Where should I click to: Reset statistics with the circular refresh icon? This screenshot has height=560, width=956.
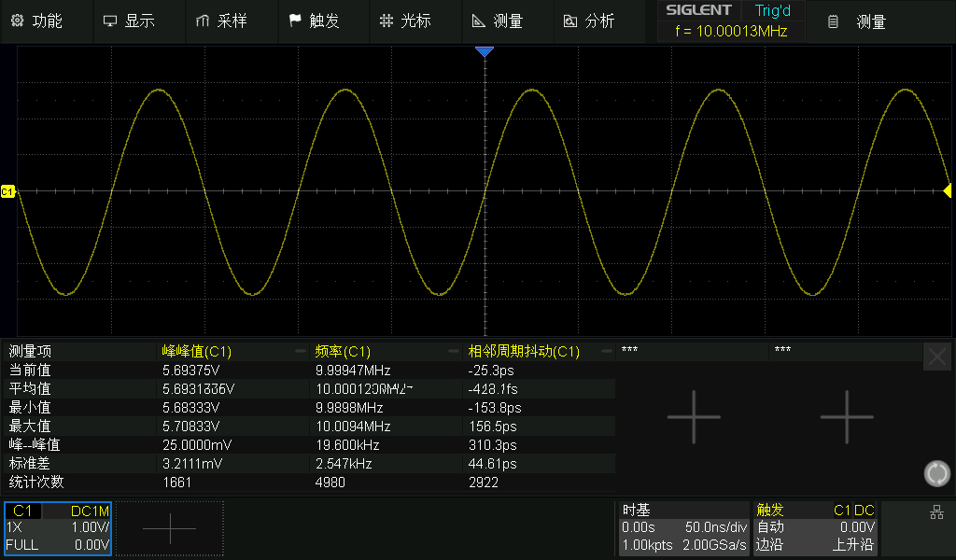(x=937, y=473)
